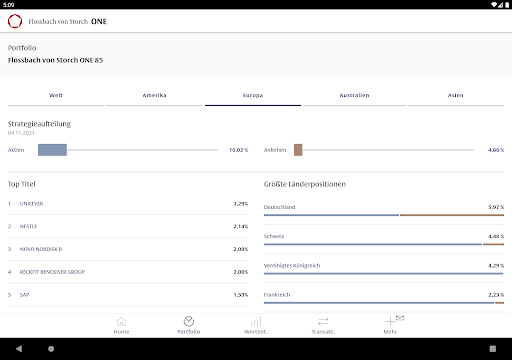Open the Mehr plus icon
Image resolution: width=512 pixels, height=360 pixels.
tap(390, 321)
